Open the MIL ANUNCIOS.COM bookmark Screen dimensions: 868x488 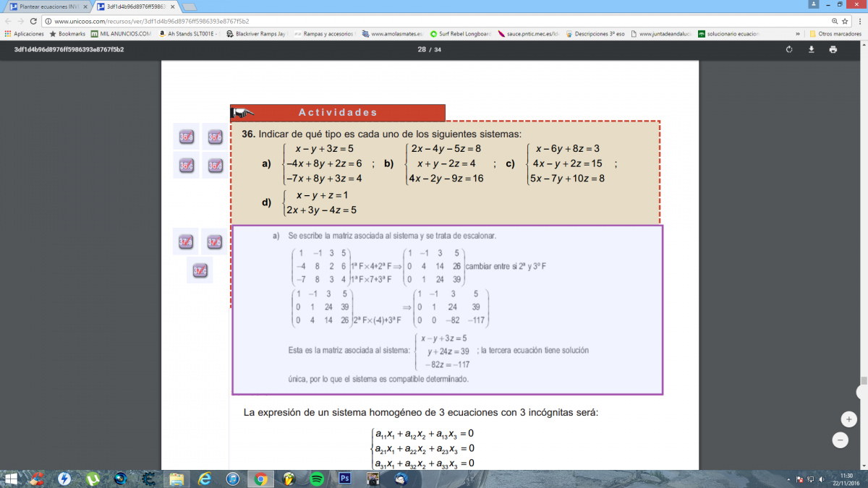(x=122, y=33)
